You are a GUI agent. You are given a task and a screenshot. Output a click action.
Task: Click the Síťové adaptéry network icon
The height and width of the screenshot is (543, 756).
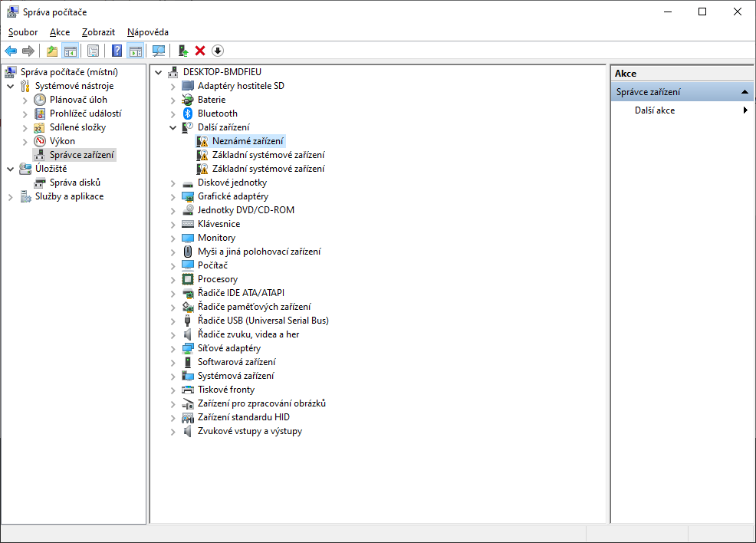point(188,348)
